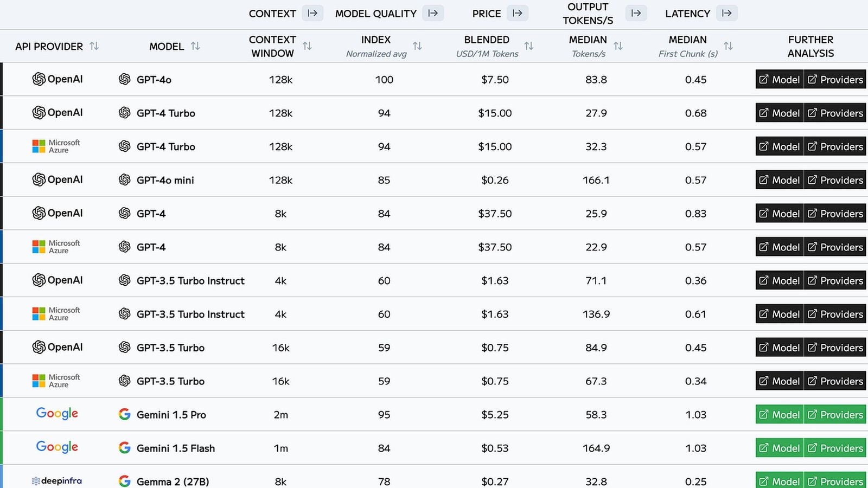Click the 1m context window cell
Screen dimensions: 868x488
[281, 448]
